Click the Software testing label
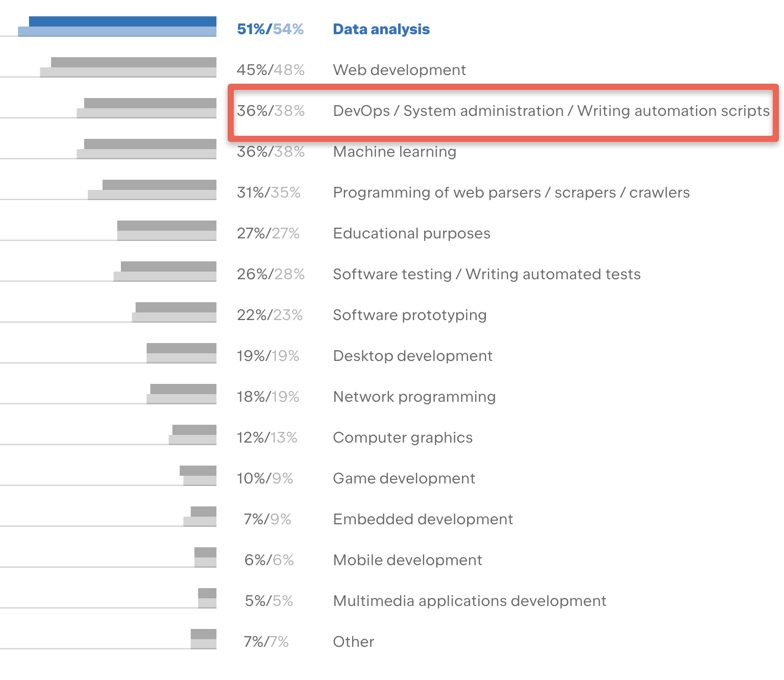 (486, 274)
